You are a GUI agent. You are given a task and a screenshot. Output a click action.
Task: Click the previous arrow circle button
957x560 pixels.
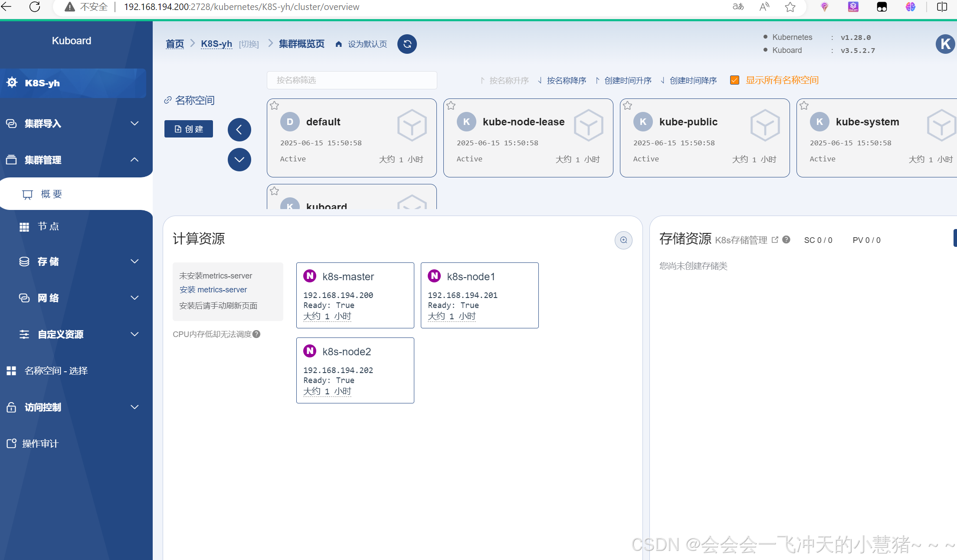[x=239, y=129]
